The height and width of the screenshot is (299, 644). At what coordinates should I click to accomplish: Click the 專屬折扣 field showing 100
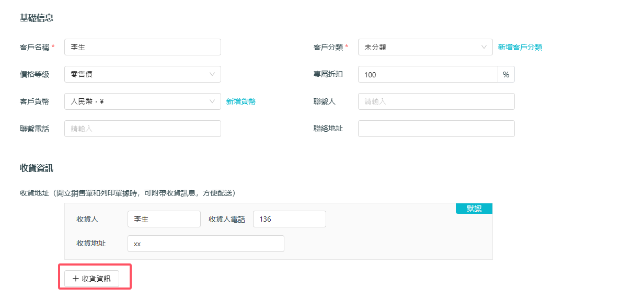point(427,74)
